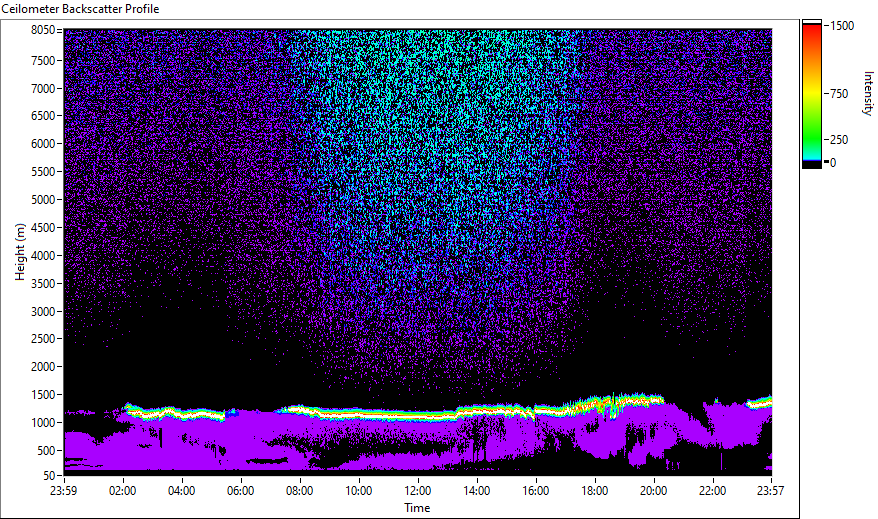Click the 6000 height axis value
Screen dimensions: 878x519
point(43,144)
